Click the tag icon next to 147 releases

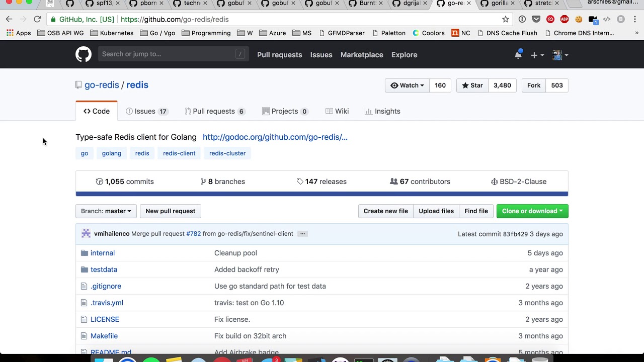[x=300, y=182]
